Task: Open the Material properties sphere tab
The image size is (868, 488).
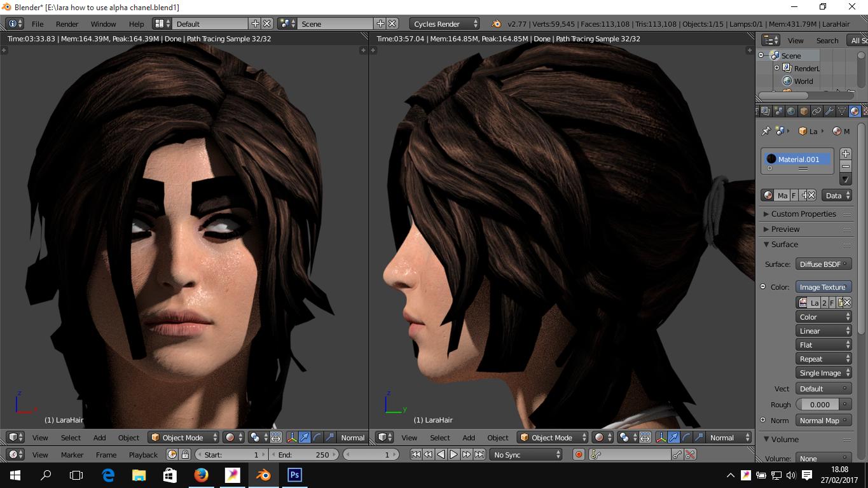Action: pos(855,111)
